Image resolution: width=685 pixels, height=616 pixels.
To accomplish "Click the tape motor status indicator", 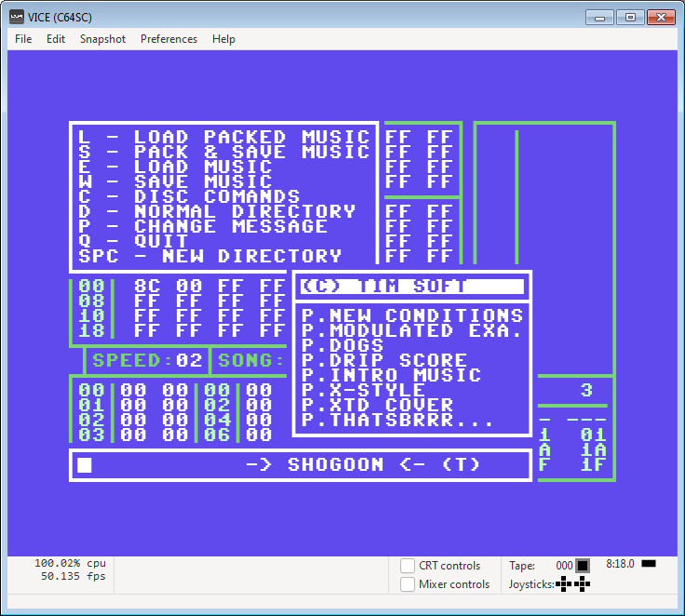I will (583, 566).
